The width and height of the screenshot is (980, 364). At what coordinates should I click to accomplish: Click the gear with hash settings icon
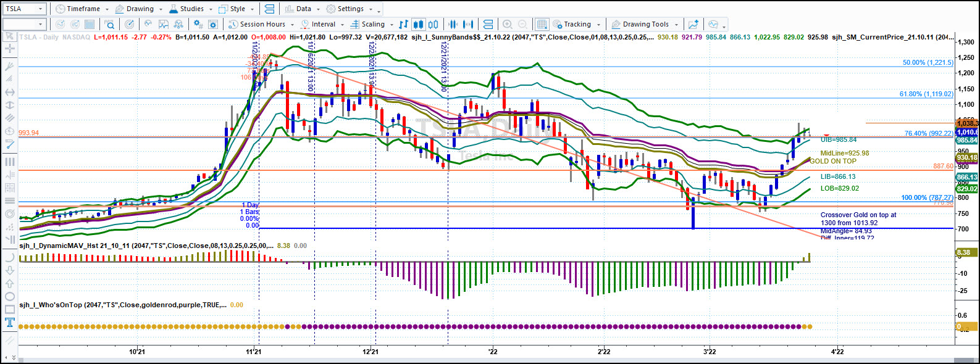pyautogui.click(x=198, y=24)
